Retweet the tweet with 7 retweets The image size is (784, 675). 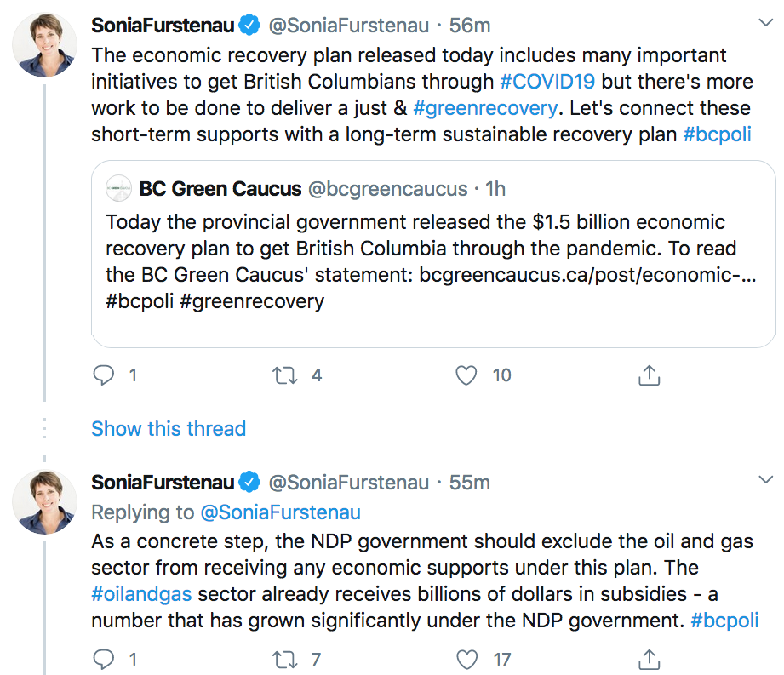coord(284,660)
